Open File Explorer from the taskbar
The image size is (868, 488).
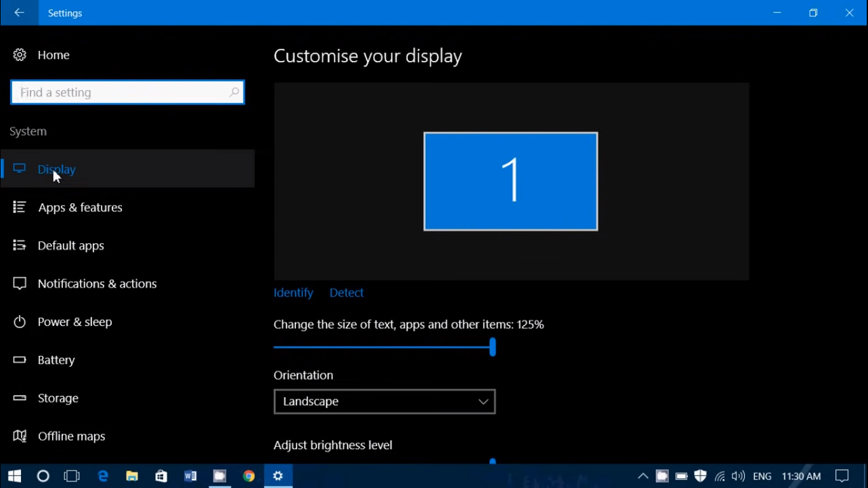[132, 476]
